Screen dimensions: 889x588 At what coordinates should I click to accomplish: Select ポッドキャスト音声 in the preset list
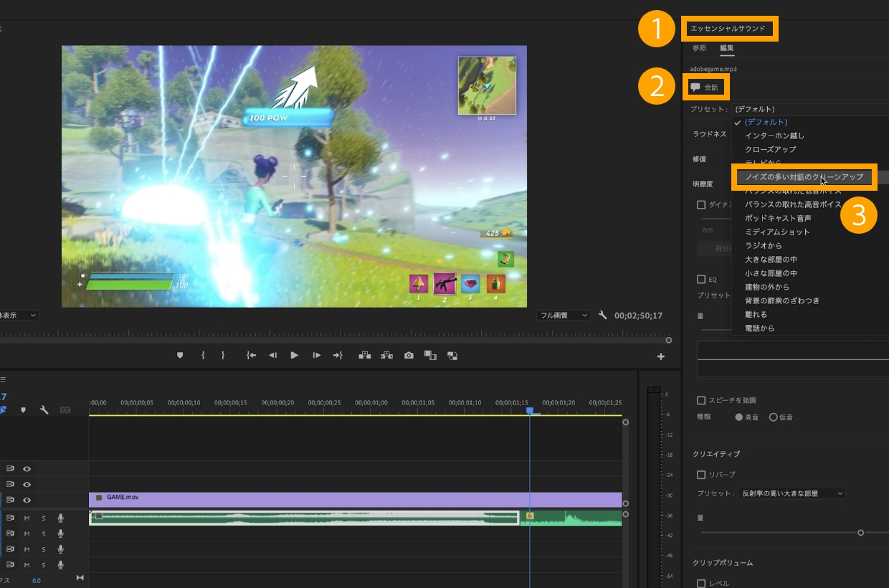click(x=777, y=218)
